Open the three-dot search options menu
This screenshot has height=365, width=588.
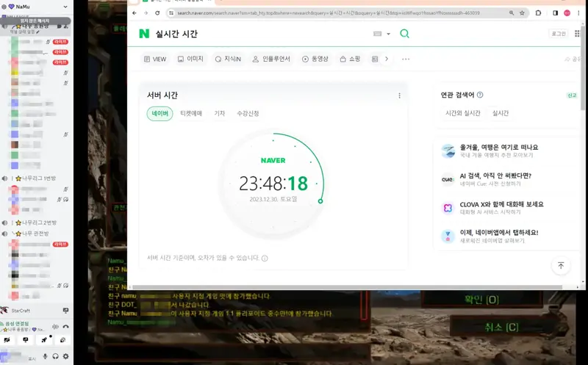coord(406,59)
